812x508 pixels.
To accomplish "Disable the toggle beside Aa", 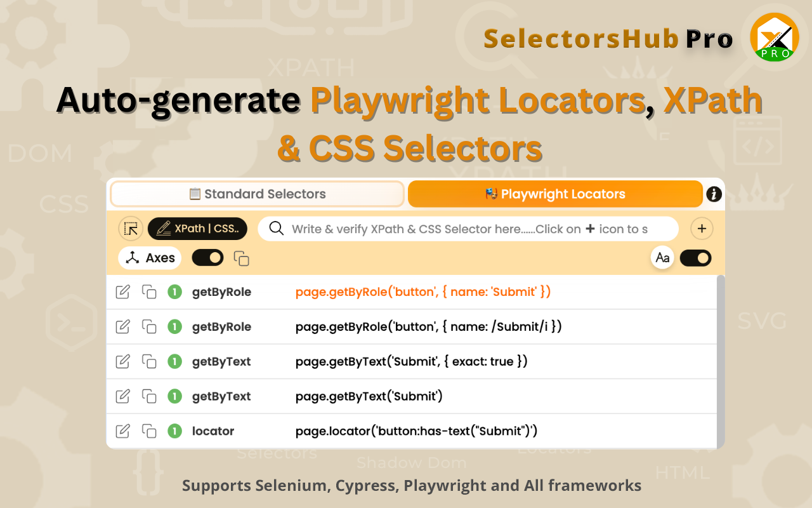I will click(695, 258).
